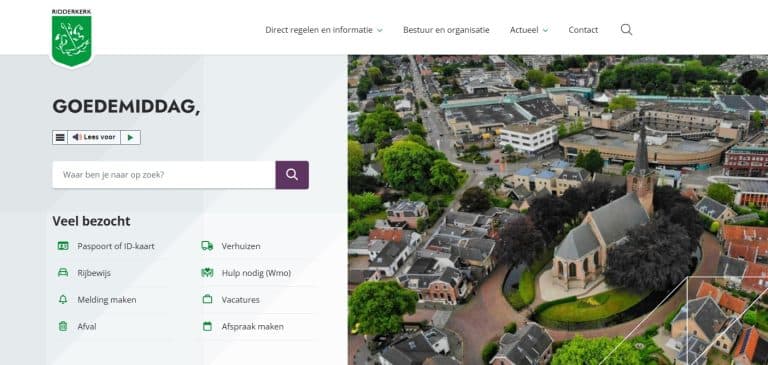Open the Vacatures link

click(x=240, y=300)
